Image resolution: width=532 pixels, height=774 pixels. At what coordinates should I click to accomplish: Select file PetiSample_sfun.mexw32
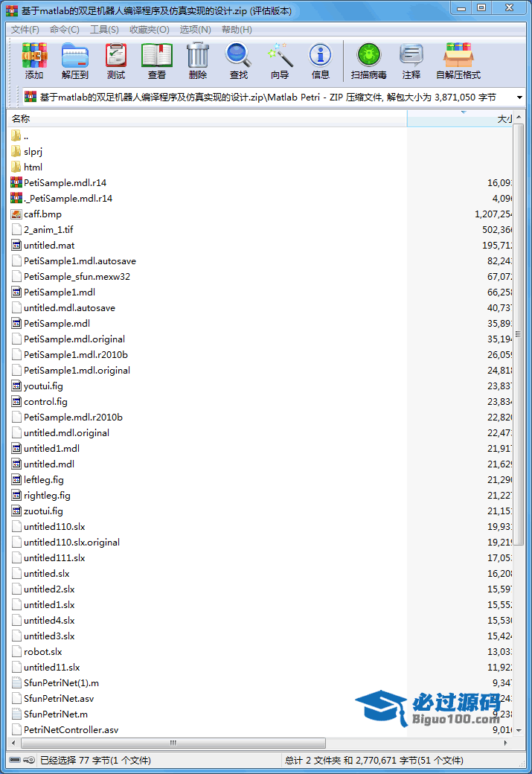77,276
